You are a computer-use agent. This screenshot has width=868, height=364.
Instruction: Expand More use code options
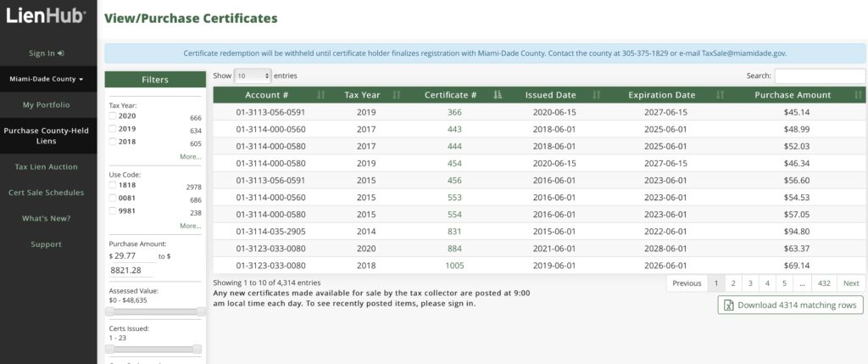(191, 226)
